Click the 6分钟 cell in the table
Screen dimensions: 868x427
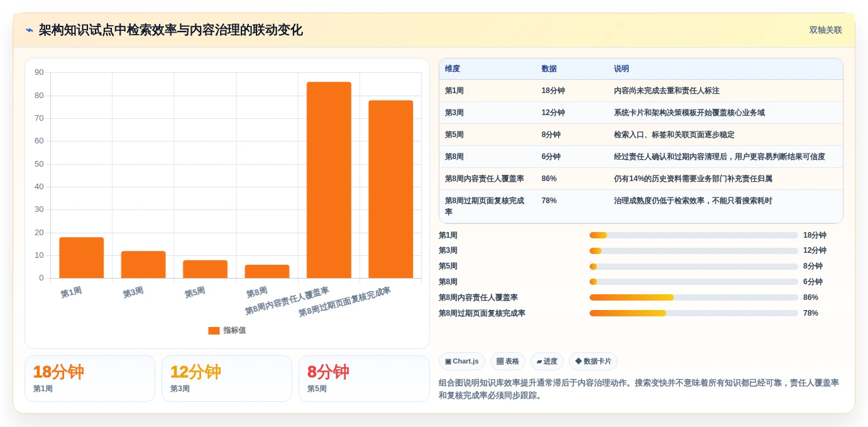pos(551,157)
